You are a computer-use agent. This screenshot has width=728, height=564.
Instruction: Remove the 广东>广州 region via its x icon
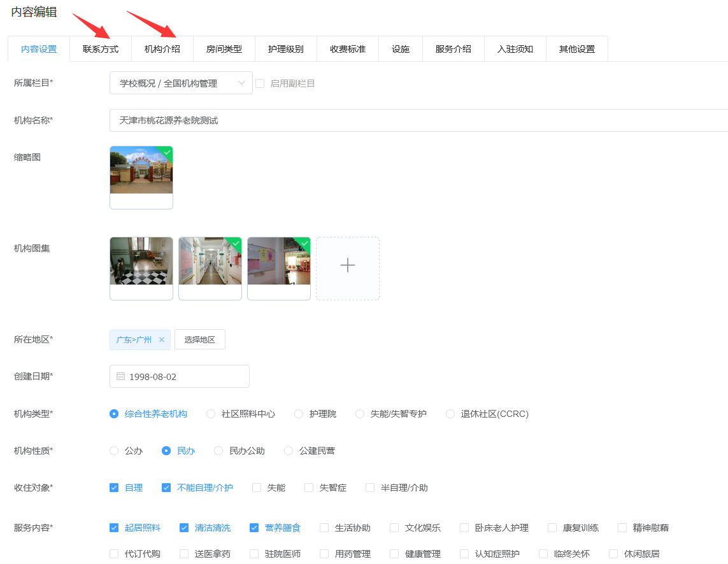(162, 339)
